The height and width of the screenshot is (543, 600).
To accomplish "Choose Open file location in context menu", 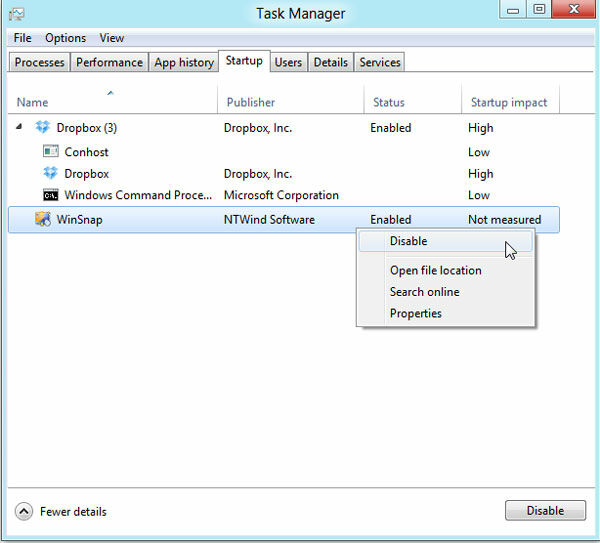I will pyautogui.click(x=445, y=270).
